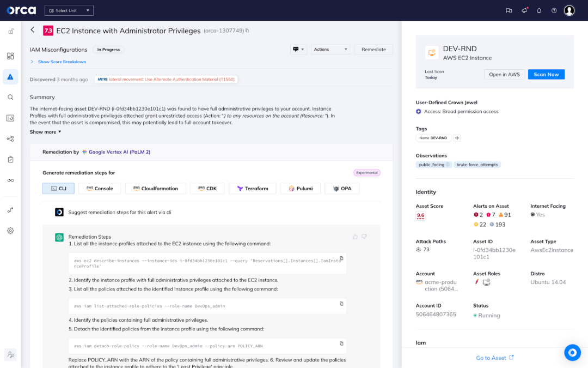Click the account ID 506464807365
This screenshot has height=368, width=588.
tap(436, 315)
